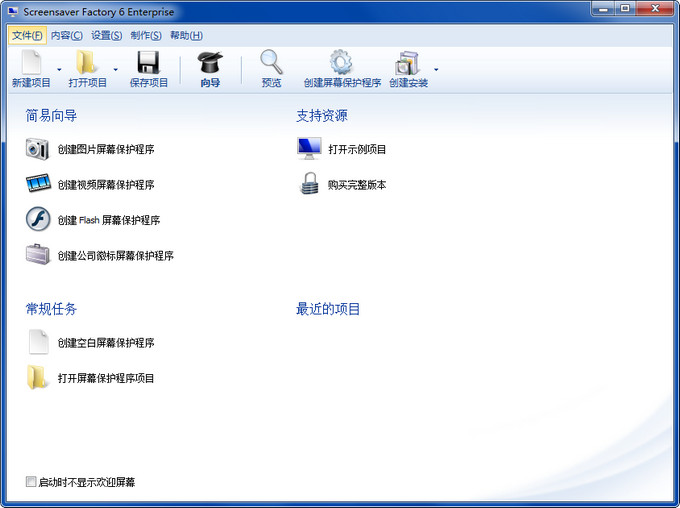
Task: Click the 创建图片屏幕保护程序 link
Action: (106, 149)
